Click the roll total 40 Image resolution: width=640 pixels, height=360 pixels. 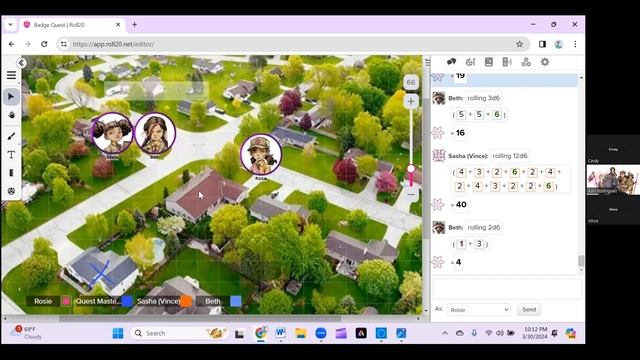pos(461,204)
